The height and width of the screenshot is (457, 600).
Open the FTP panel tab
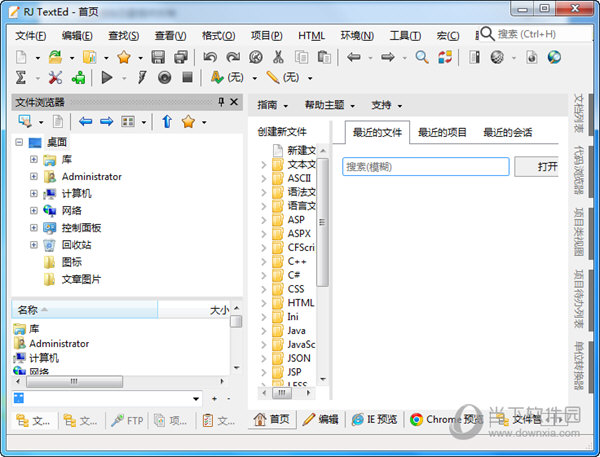pyautogui.click(x=127, y=421)
